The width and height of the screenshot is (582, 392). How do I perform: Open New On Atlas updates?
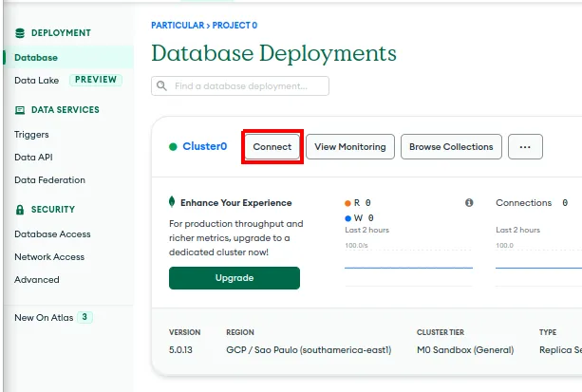[44, 318]
